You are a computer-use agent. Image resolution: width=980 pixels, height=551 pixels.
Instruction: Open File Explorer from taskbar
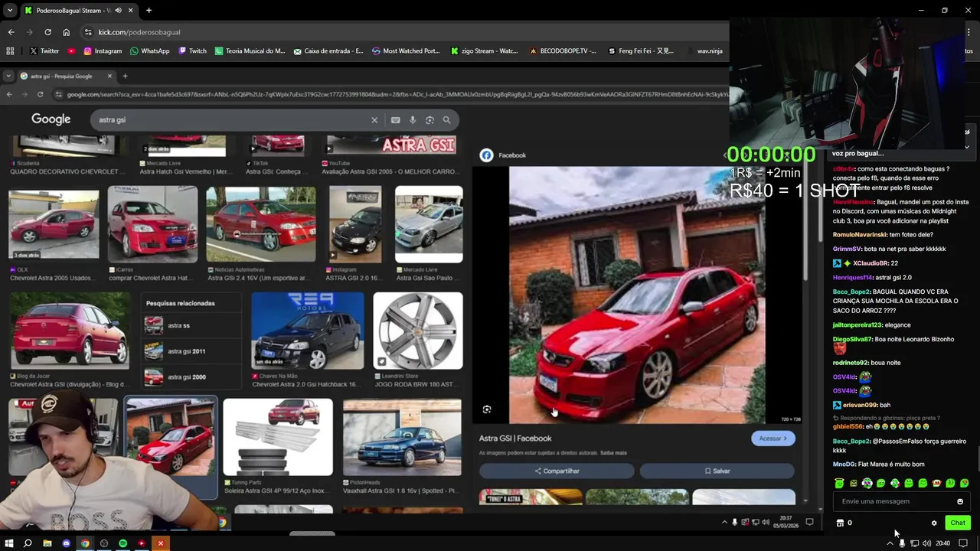click(47, 543)
